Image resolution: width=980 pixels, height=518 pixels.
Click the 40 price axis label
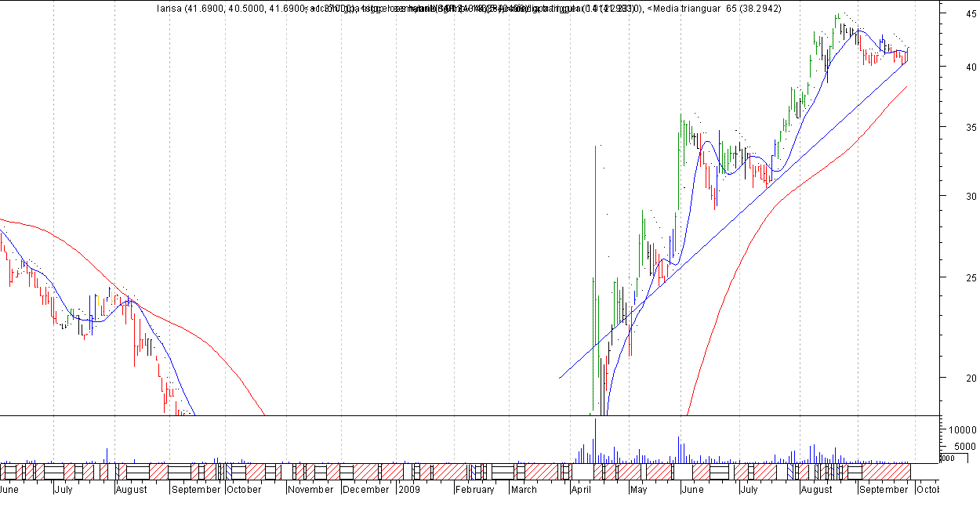click(x=971, y=67)
